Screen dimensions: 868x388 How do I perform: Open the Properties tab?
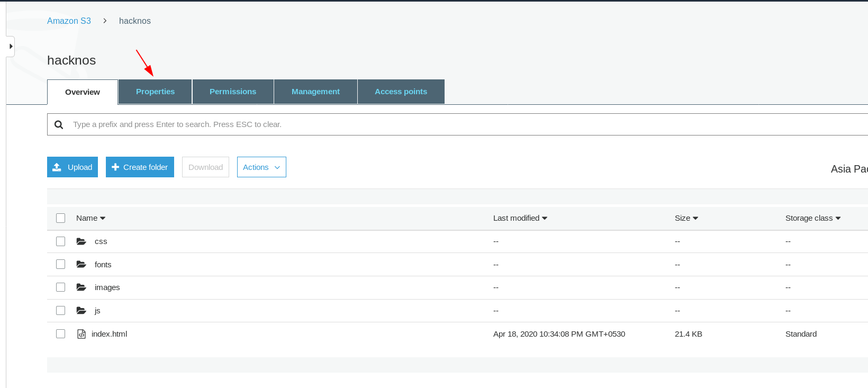[x=155, y=92]
